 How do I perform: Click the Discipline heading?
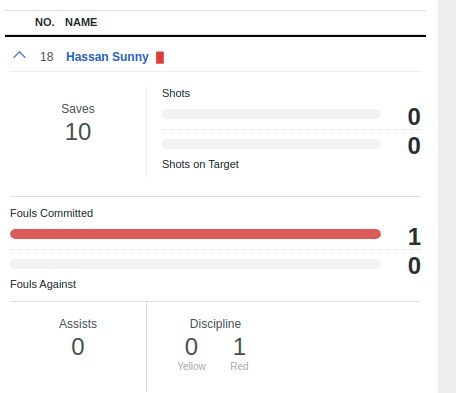point(215,324)
